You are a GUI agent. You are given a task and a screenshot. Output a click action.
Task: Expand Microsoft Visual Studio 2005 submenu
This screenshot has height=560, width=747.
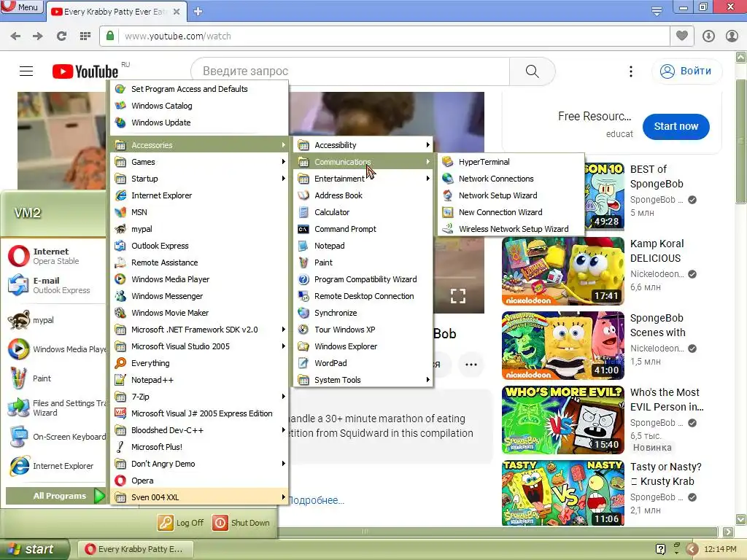200,346
